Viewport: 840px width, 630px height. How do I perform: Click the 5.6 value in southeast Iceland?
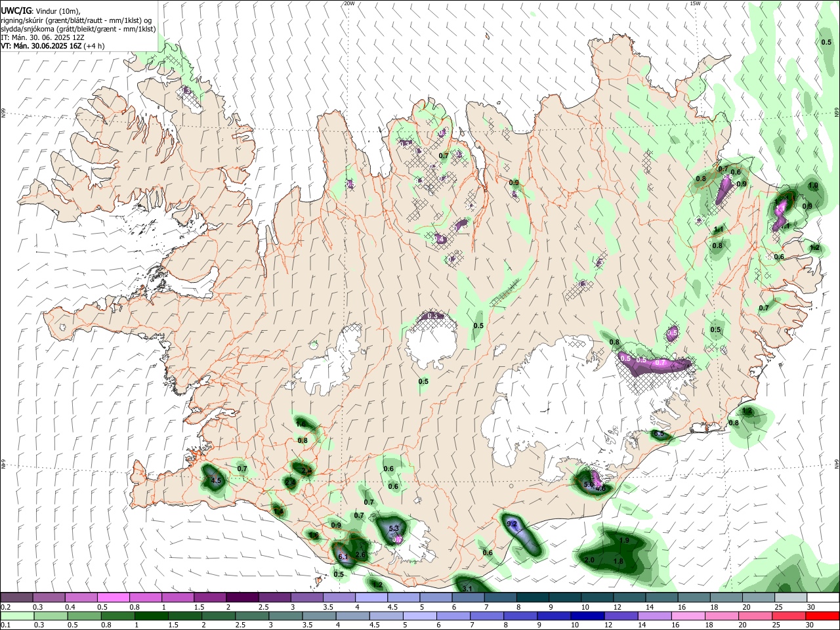(x=589, y=484)
